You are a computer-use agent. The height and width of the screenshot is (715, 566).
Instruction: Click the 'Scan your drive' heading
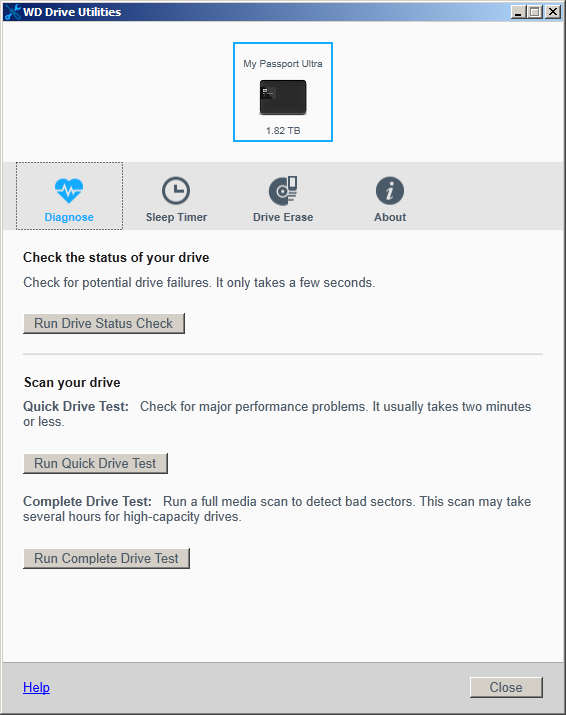72,382
